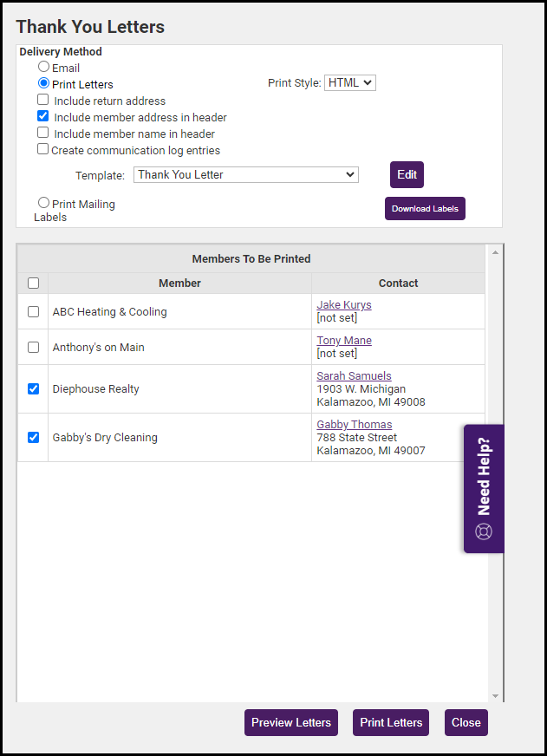Open the Jake Kurys contact link

(343, 305)
